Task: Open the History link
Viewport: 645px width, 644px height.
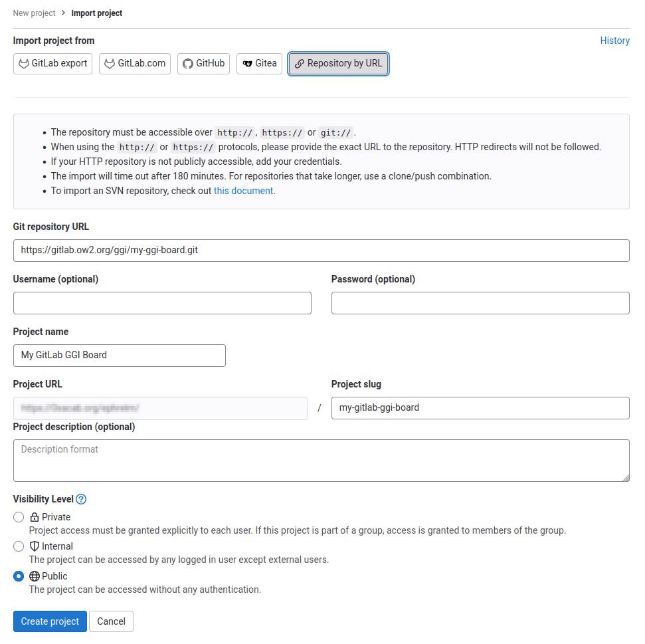Action: [x=614, y=41]
